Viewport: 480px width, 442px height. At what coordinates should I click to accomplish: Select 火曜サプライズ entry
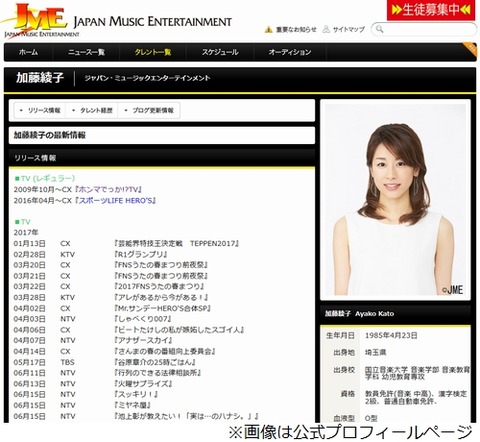point(143,384)
